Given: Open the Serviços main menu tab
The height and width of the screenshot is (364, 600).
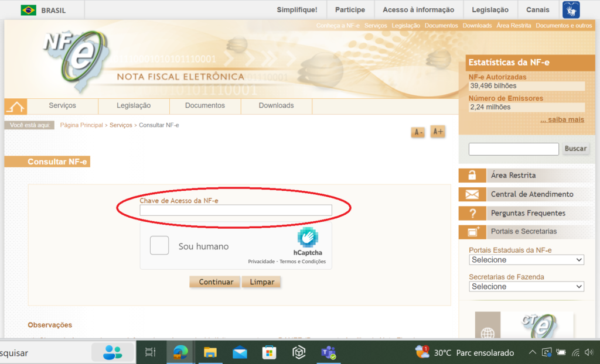Looking at the screenshot, I should click(x=62, y=105).
